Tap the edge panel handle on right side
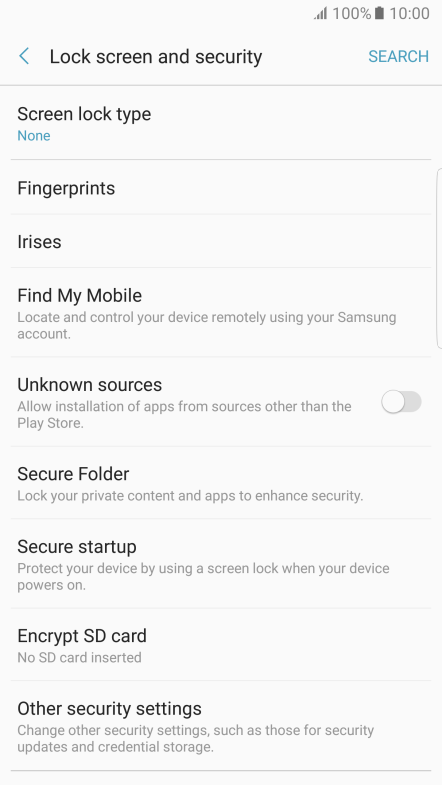Screen dimensions: 442x785 tap(439, 258)
